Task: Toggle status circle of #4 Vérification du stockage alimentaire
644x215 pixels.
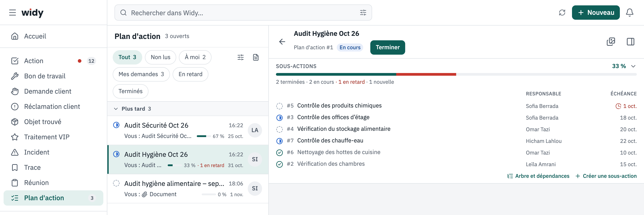Action: pos(279,129)
